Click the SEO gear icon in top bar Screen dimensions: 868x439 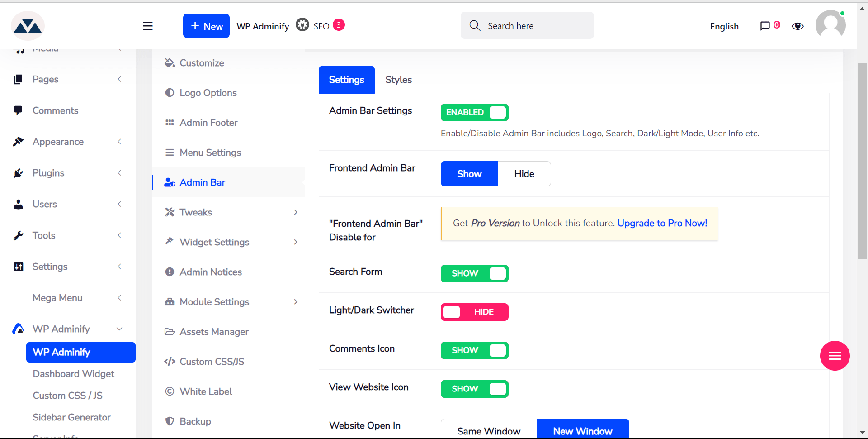tap(302, 24)
